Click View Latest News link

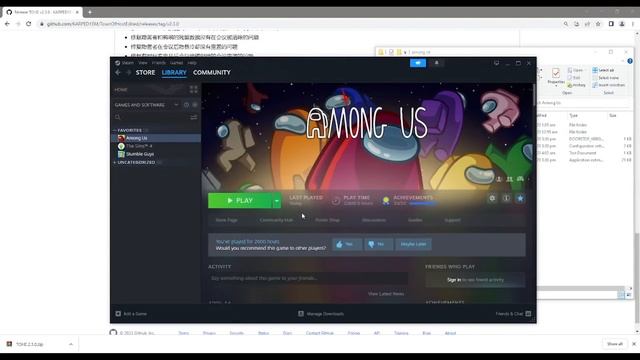[x=386, y=294]
